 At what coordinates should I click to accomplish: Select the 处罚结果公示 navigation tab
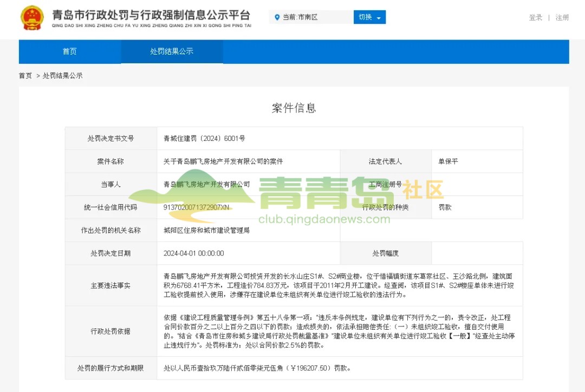click(172, 51)
